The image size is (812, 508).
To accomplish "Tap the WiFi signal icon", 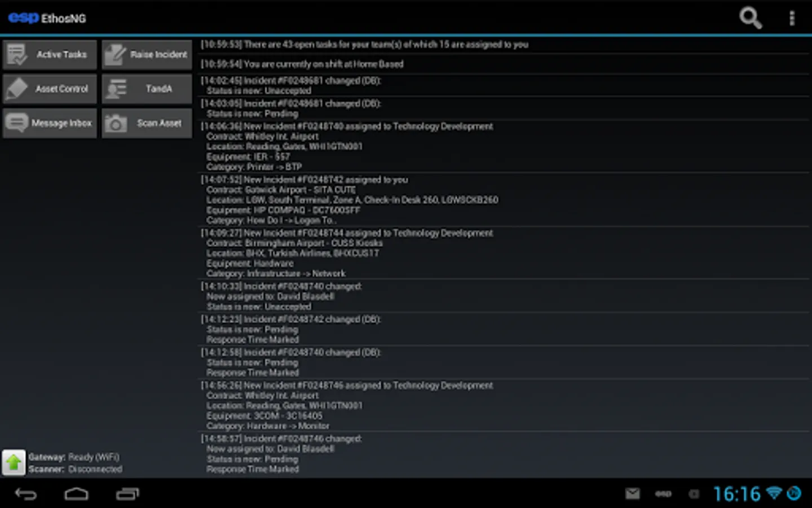I will click(774, 493).
